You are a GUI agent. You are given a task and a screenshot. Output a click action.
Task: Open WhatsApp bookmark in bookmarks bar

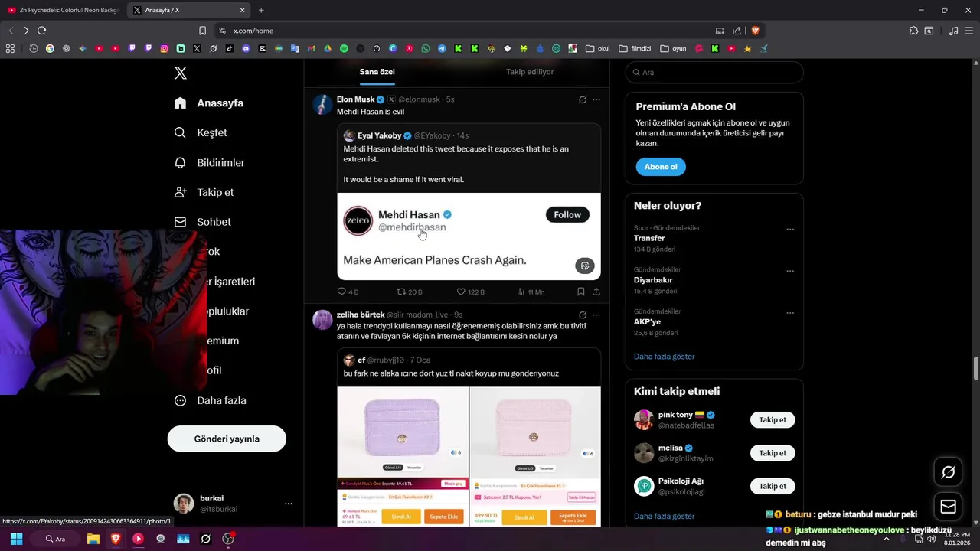tap(426, 48)
